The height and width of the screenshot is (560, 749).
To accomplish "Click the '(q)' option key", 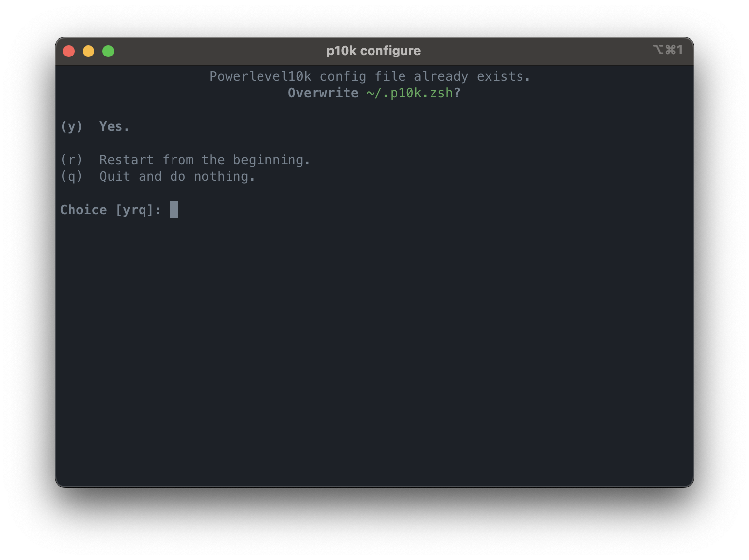I will pos(72,176).
